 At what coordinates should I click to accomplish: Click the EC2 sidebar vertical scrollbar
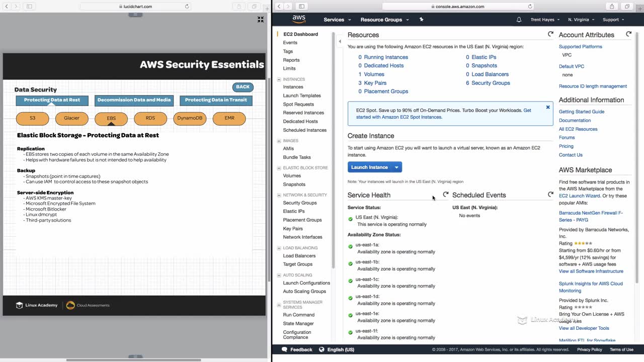pos(332,151)
